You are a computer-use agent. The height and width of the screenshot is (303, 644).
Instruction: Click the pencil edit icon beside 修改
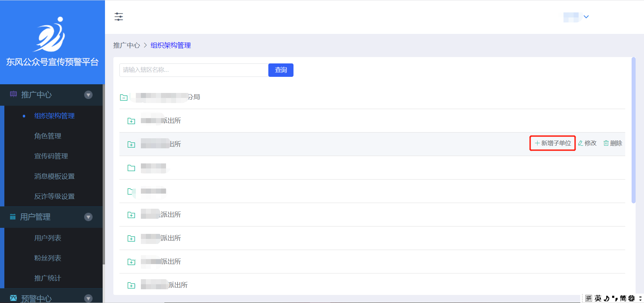(580, 143)
